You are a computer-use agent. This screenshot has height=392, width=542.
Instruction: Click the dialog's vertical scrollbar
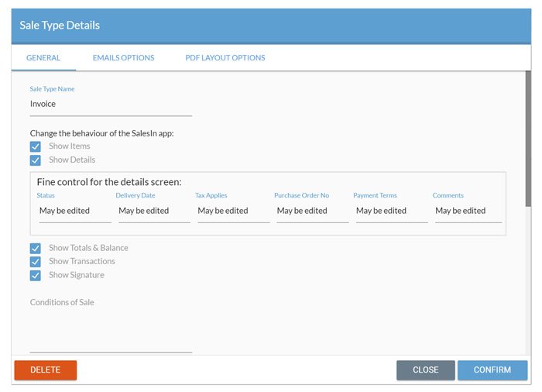(x=528, y=139)
